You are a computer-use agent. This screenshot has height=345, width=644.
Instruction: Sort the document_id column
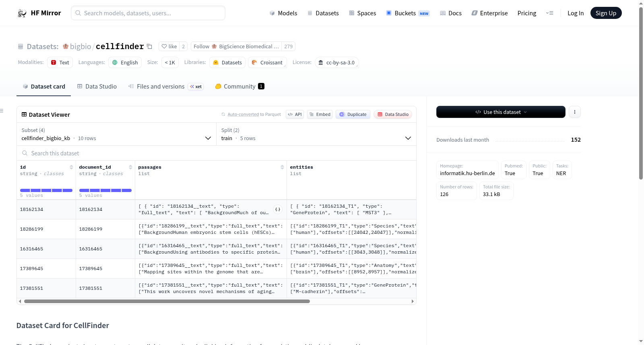130,167
